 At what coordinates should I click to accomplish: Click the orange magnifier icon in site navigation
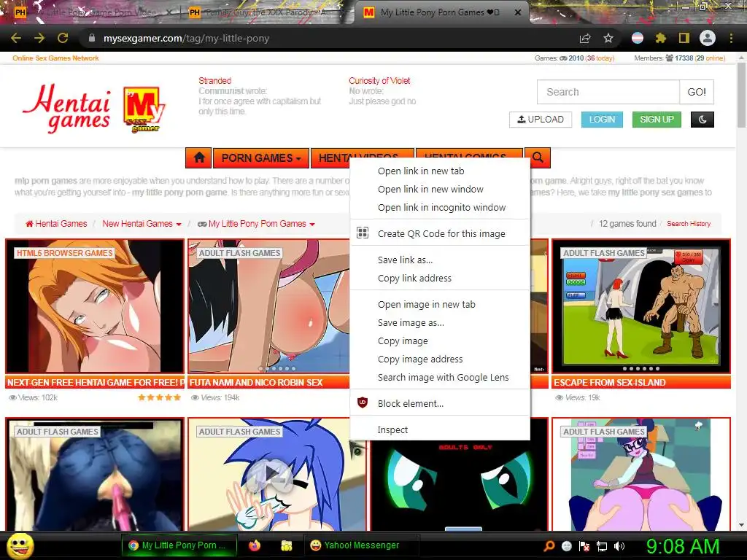click(x=538, y=157)
